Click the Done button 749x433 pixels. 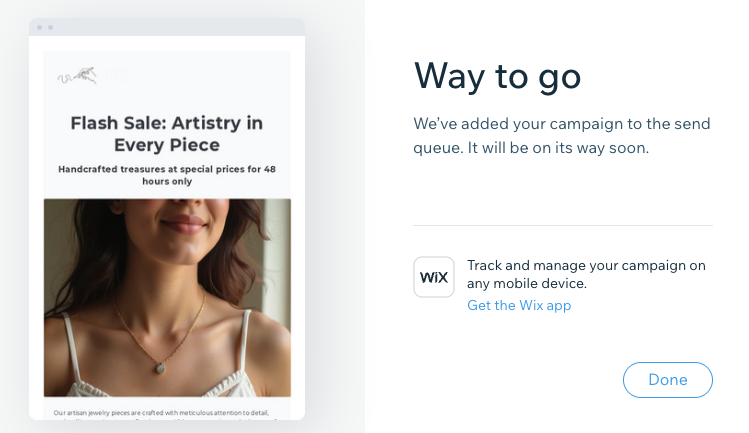coord(667,379)
